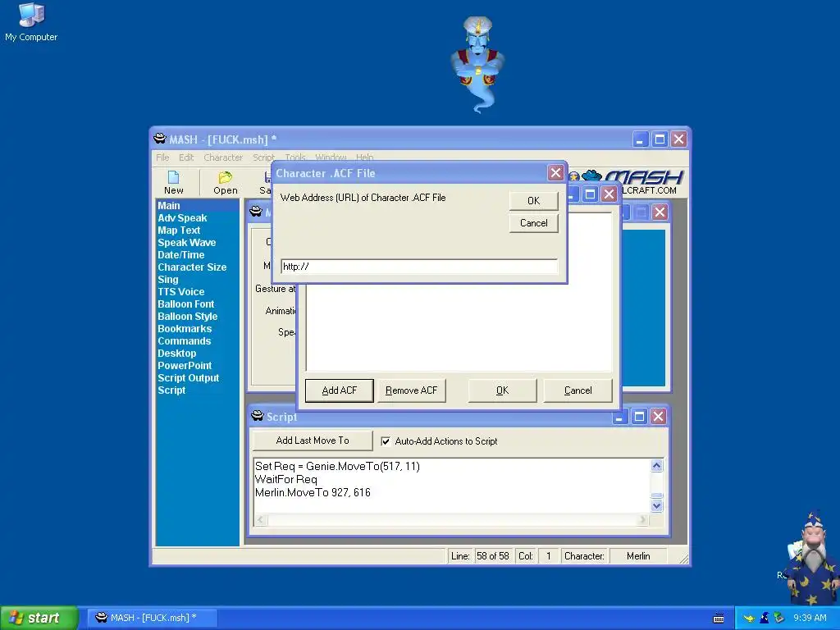Viewport: 840px width, 630px height.
Task: Open the Windows Start menu
Action: pyautogui.click(x=39, y=618)
